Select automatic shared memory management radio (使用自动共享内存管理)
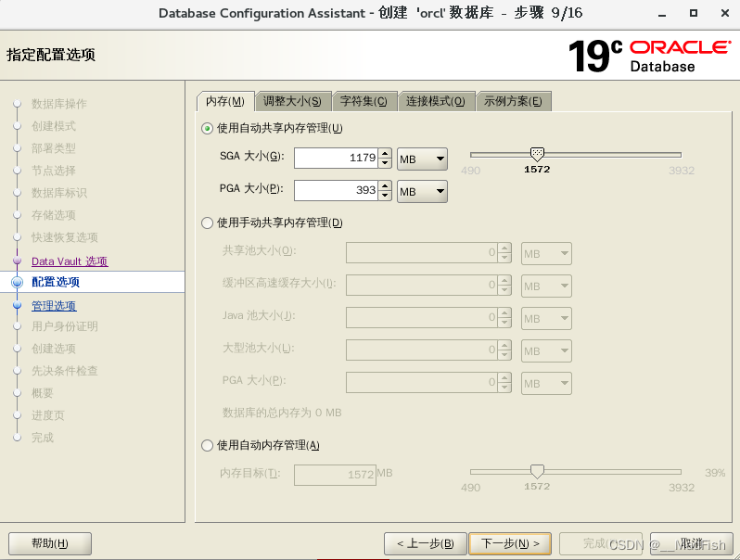This screenshot has width=740, height=560. (x=207, y=128)
